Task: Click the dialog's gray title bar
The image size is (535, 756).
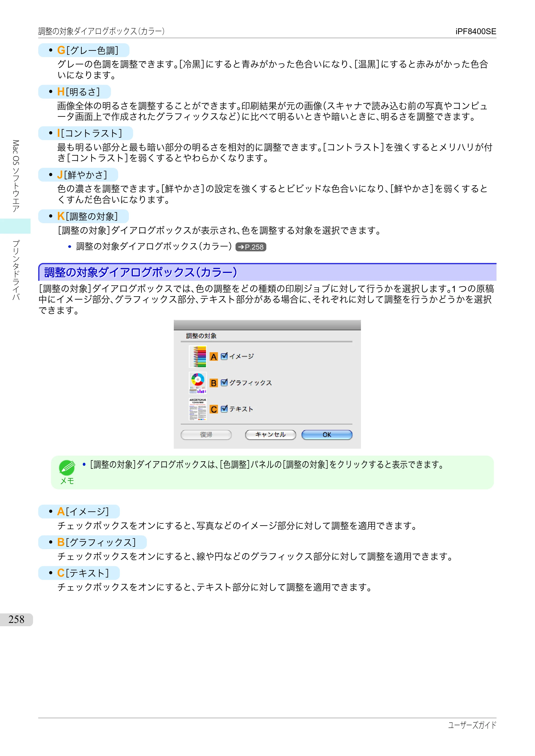Action: [x=267, y=325]
